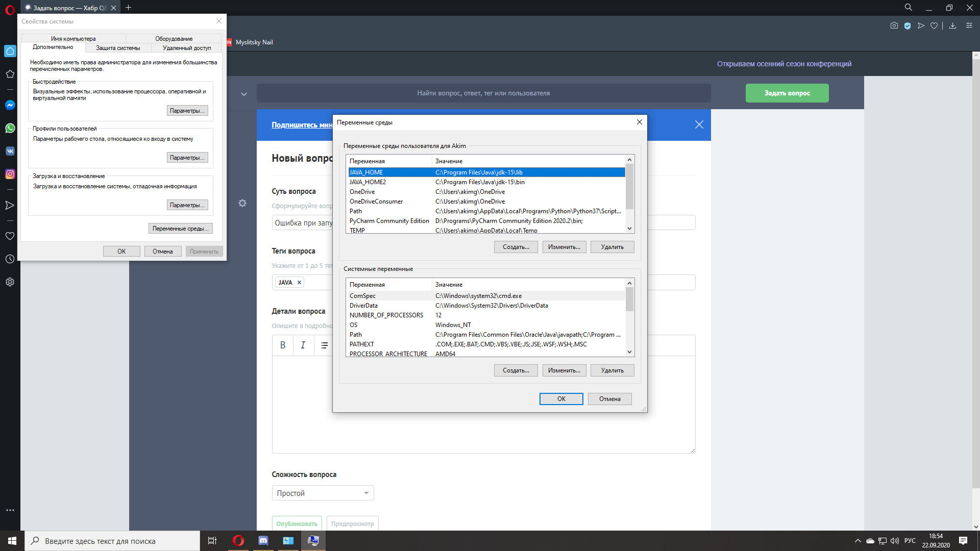Open bookmarks star icon in sidebar
Screen dimensions: 980x551
pyautogui.click(x=10, y=74)
